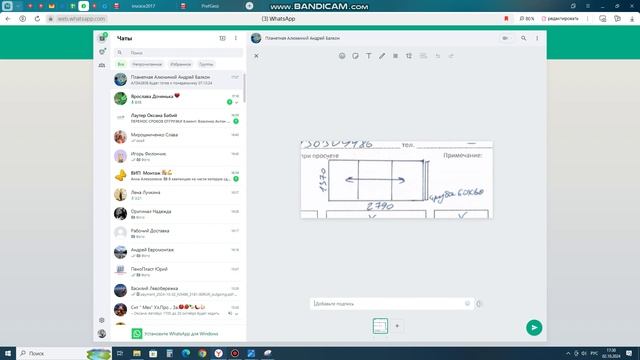Click the red bookmark icon in address bar
640x360 pixels.
507,19
